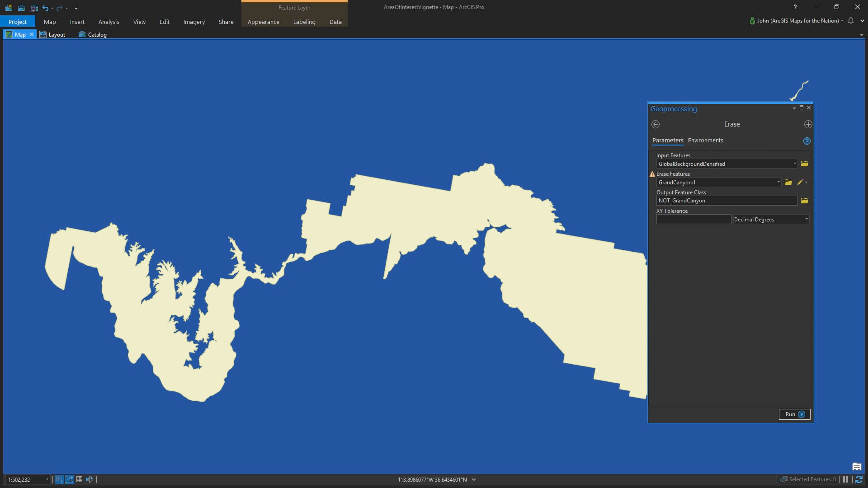Click in the XY Tolerance input field

pos(693,219)
